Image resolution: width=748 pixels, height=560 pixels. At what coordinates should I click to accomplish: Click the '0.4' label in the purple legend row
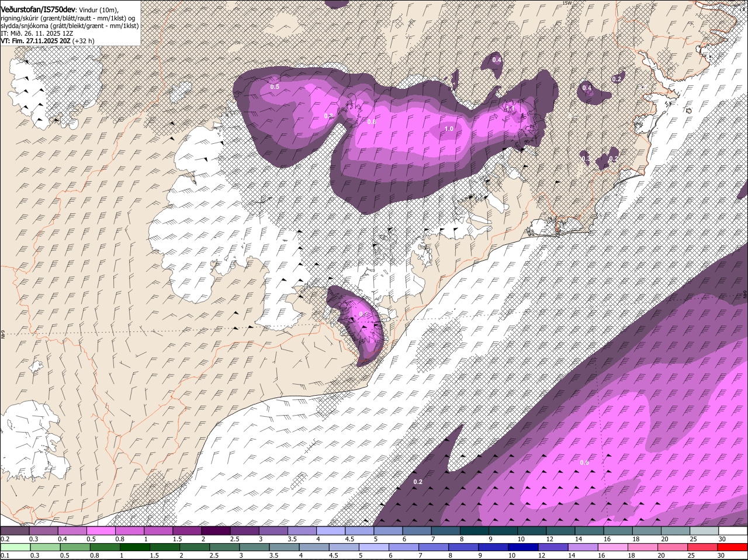point(62,538)
